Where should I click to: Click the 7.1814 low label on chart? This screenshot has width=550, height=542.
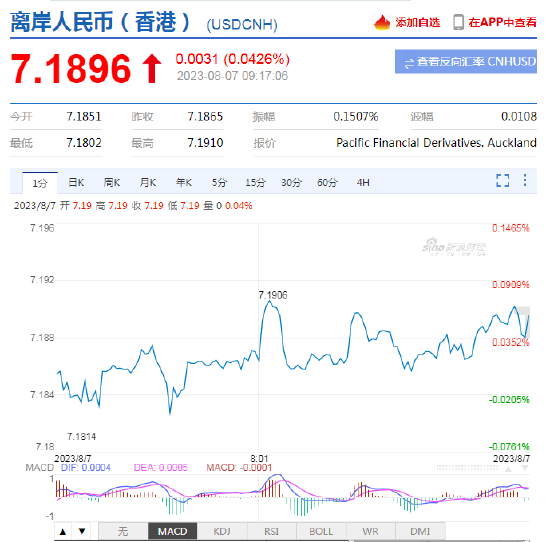[x=81, y=437]
